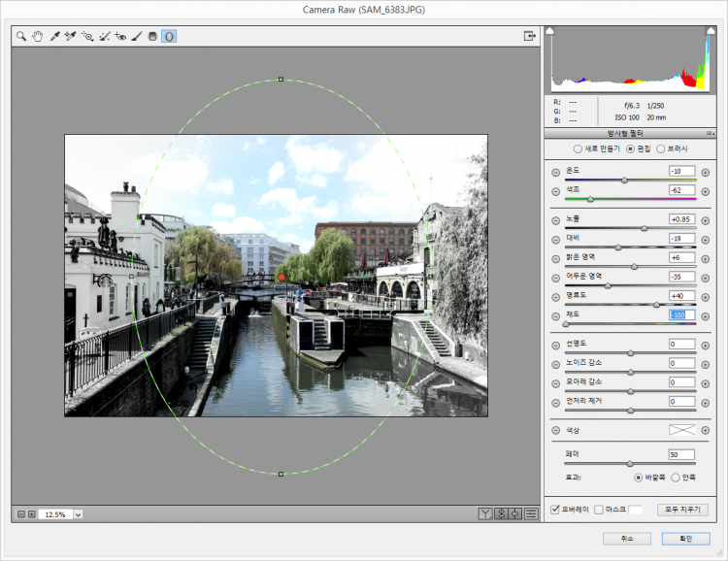Enable the 마스크 checkbox
This screenshot has width=728, height=561.
point(598,510)
